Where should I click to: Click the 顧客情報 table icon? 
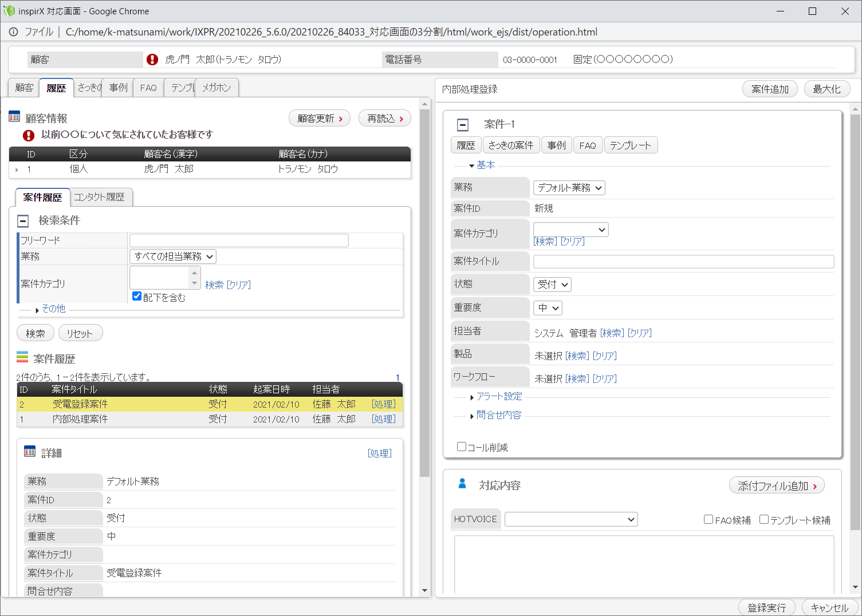14,117
